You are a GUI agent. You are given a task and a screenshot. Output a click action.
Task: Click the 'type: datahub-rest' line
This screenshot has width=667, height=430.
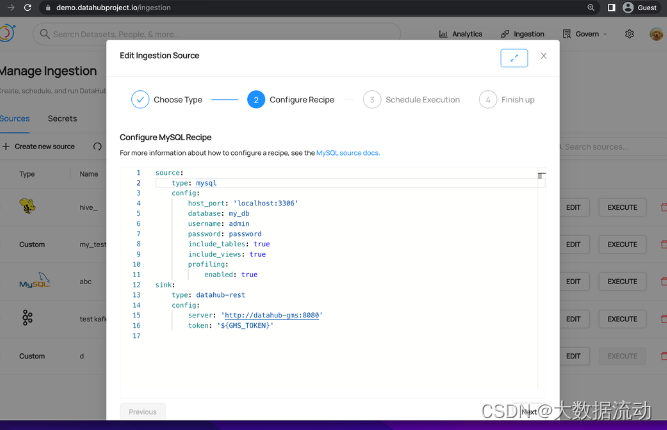208,295
